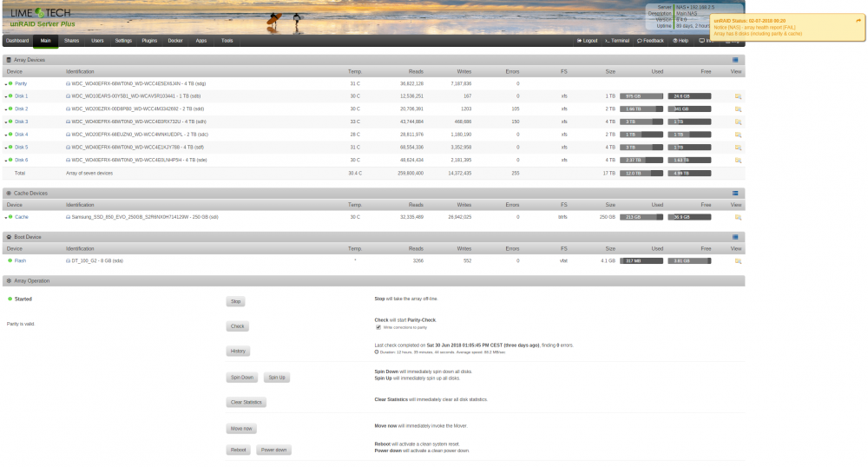Open parity check History
Screen dimensions: 868x467
point(238,352)
